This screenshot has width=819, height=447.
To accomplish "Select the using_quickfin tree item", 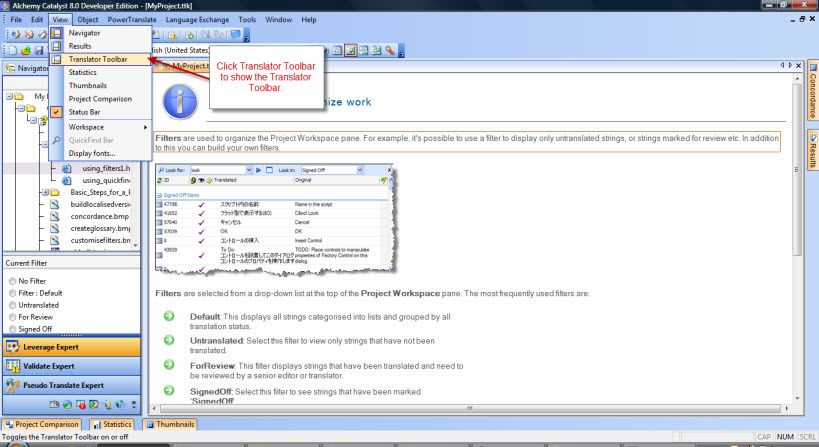I will point(106,180).
